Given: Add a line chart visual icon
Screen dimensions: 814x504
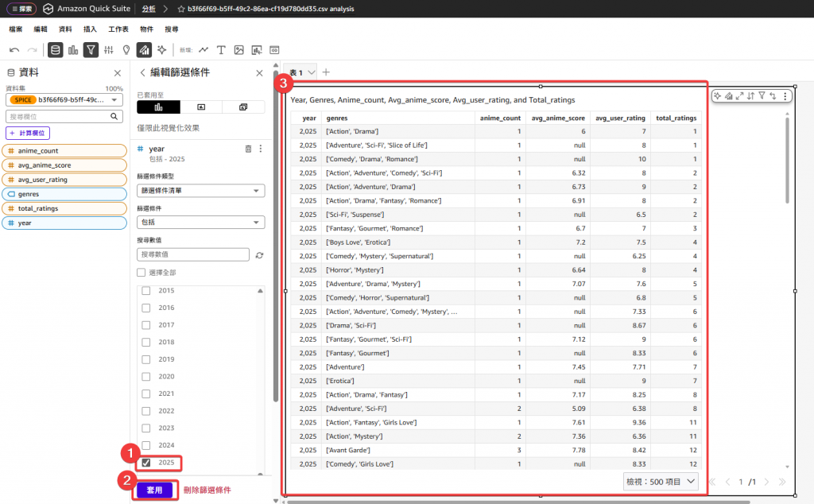Looking at the screenshot, I should tap(203, 50).
